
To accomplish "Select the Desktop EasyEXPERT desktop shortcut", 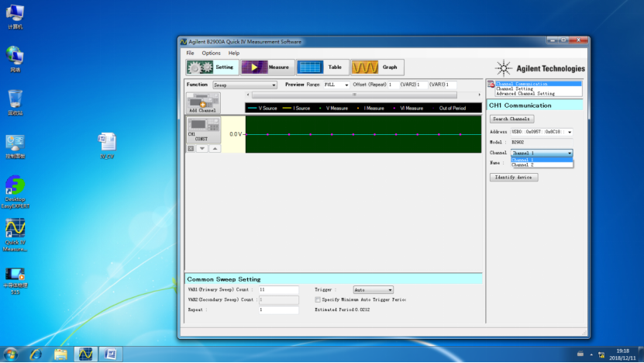I will click(15, 192).
